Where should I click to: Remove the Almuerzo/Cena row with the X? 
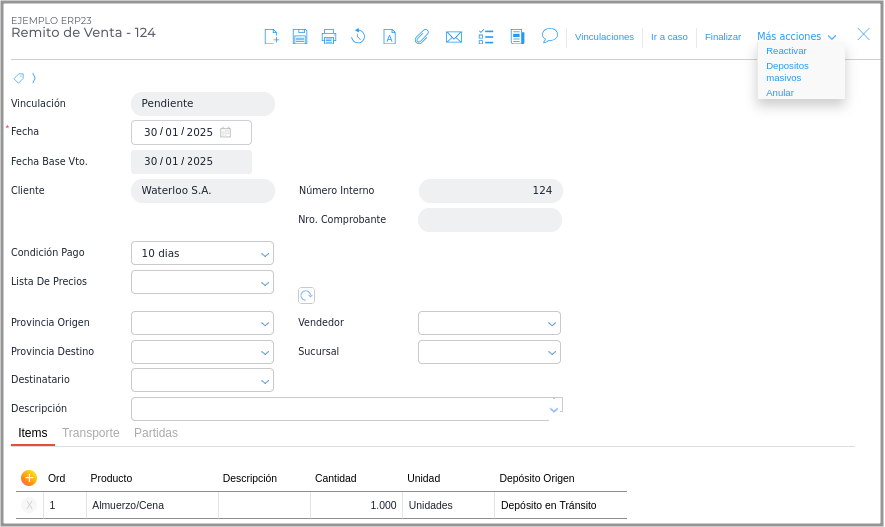(x=29, y=506)
